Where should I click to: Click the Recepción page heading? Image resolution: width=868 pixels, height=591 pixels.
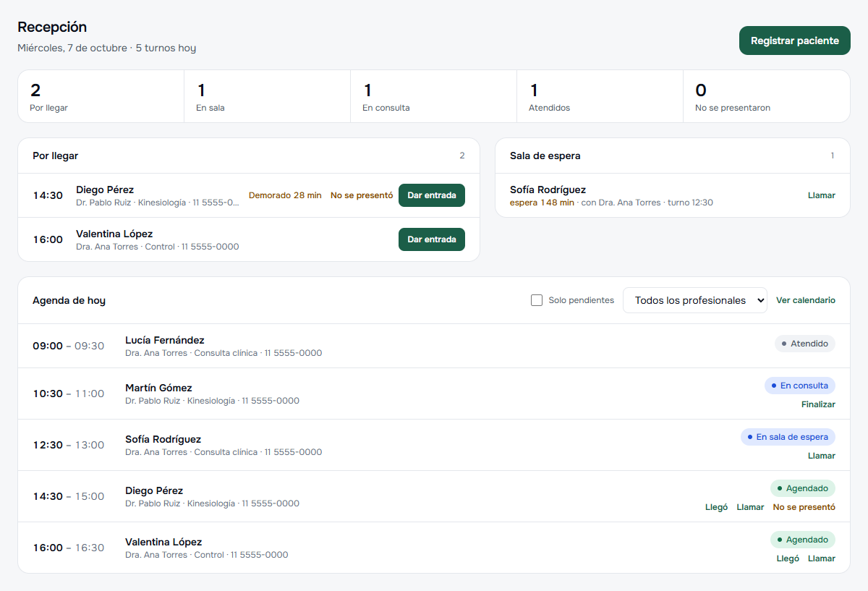(x=52, y=27)
